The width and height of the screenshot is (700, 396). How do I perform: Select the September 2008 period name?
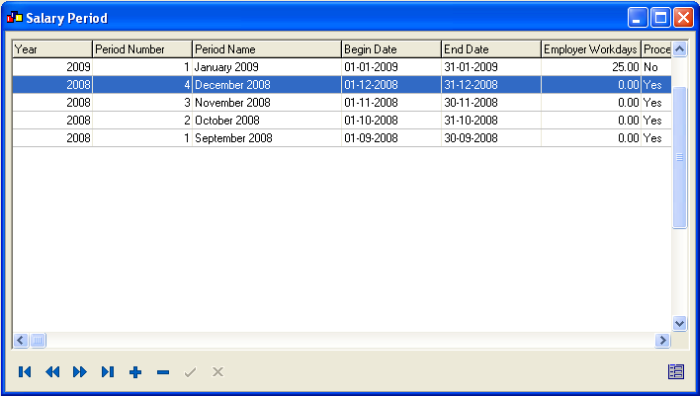pyautogui.click(x=233, y=138)
